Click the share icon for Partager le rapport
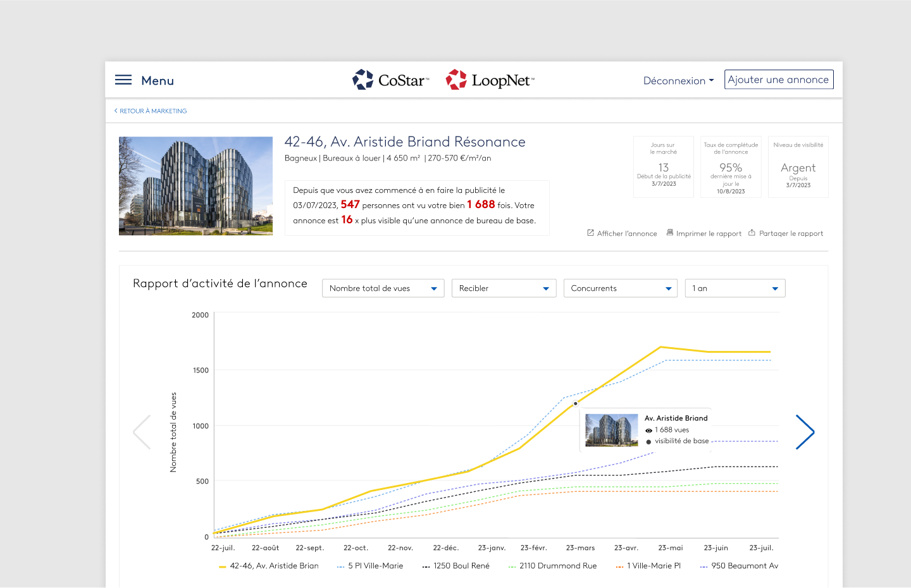The width and height of the screenshot is (911, 588). (752, 233)
